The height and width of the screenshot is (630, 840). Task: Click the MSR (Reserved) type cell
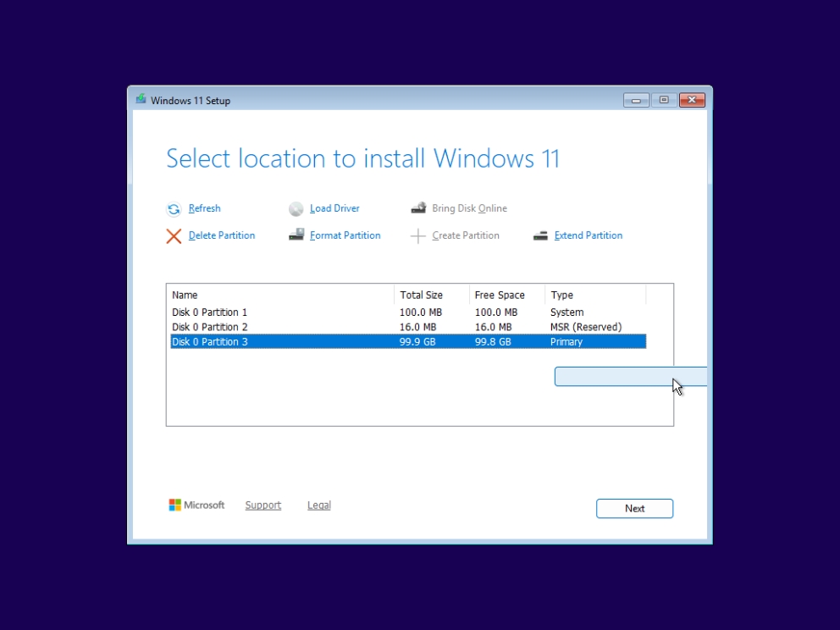tap(585, 327)
